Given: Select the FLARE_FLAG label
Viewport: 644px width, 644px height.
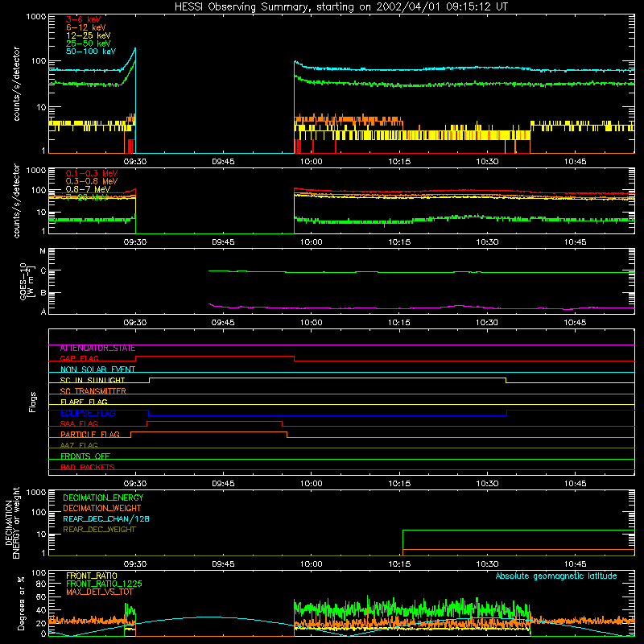Looking at the screenshot, I should (84, 402).
